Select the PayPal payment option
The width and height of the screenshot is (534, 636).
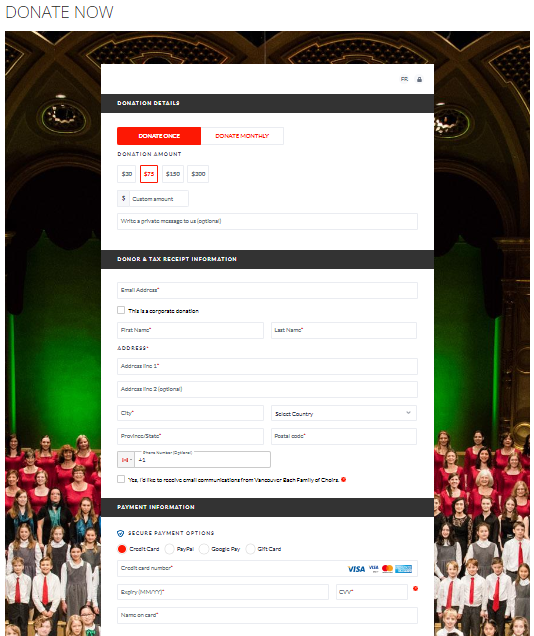(x=169, y=549)
